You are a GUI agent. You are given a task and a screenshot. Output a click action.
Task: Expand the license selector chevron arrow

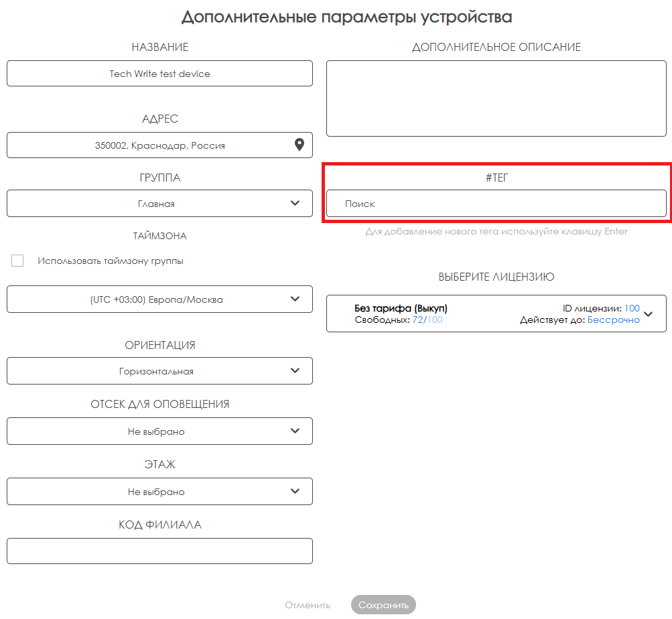(x=648, y=314)
